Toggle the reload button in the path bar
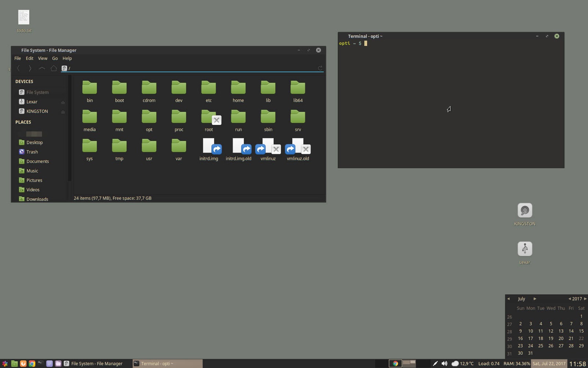The width and height of the screenshot is (588, 368). click(319, 68)
